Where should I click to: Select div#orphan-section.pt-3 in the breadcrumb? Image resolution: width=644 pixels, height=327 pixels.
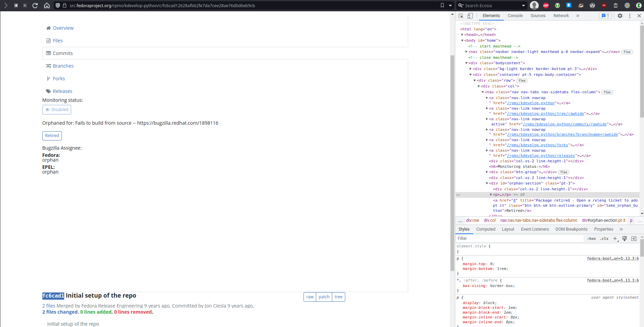pyautogui.click(x=604, y=220)
